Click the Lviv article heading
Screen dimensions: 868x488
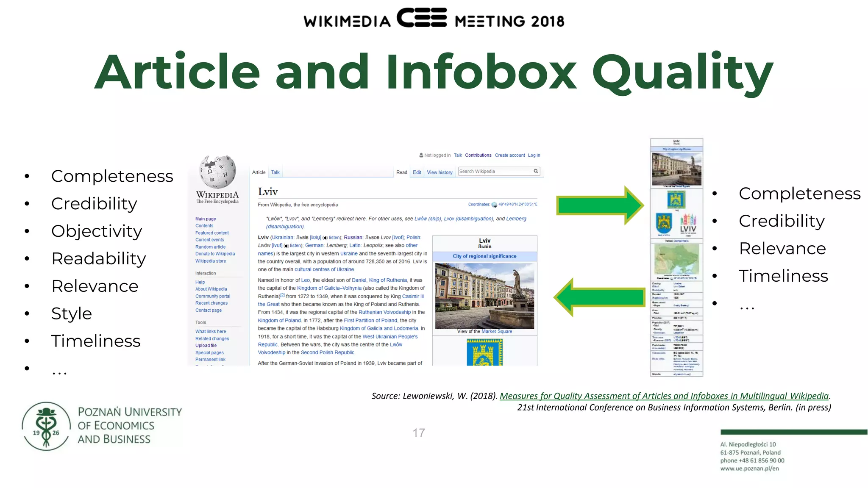[x=268, y=191]
